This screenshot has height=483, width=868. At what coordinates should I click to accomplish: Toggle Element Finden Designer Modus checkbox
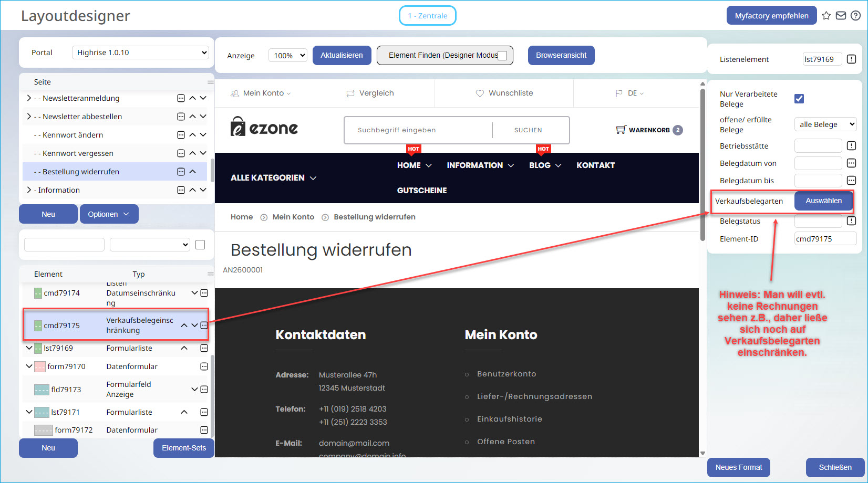point(503,56)
